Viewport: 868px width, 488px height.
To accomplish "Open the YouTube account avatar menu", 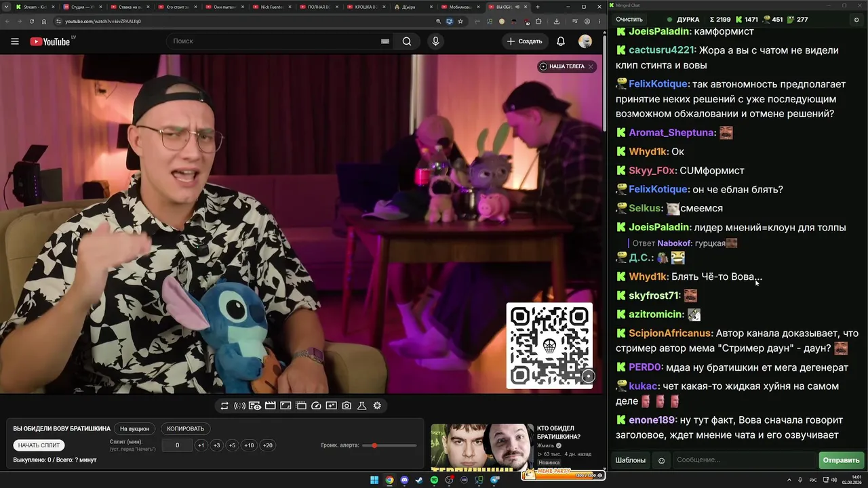I will pyautogui.click(x=585, y=41).
